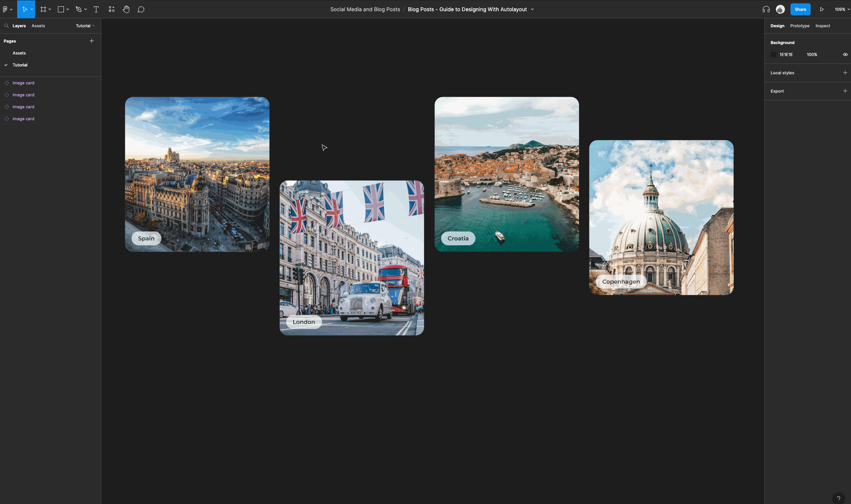
Task: Click the London label tag
Action: point(304,322)
